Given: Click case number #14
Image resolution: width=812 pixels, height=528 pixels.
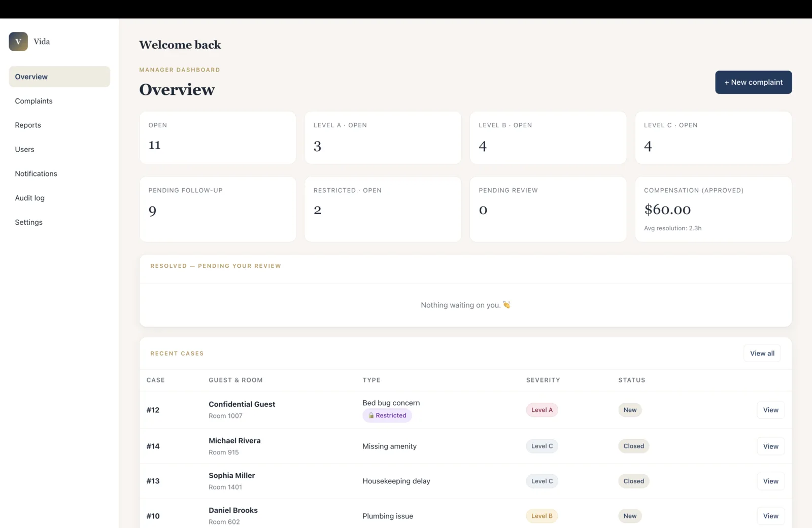Looking at the screenshot, I should tap(153, 446).
